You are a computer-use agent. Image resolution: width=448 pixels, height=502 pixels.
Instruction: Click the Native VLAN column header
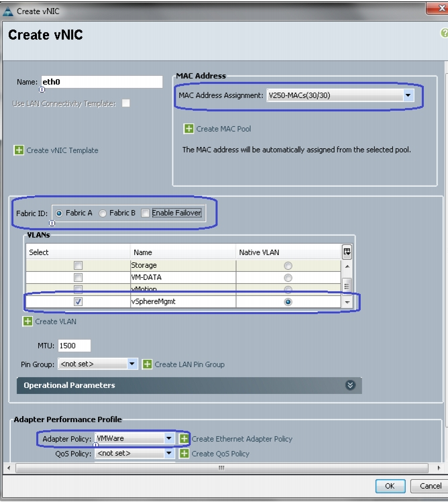(288, 252)
